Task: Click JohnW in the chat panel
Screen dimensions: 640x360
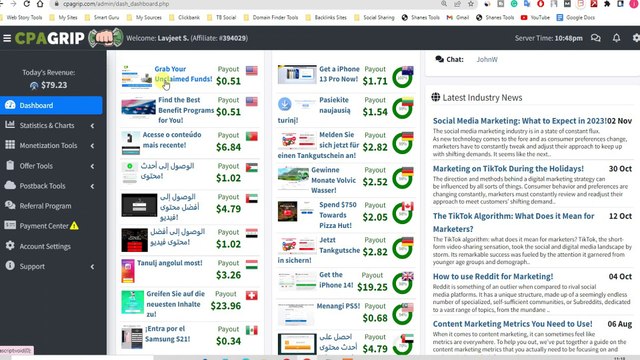Action: coord(487,60)
